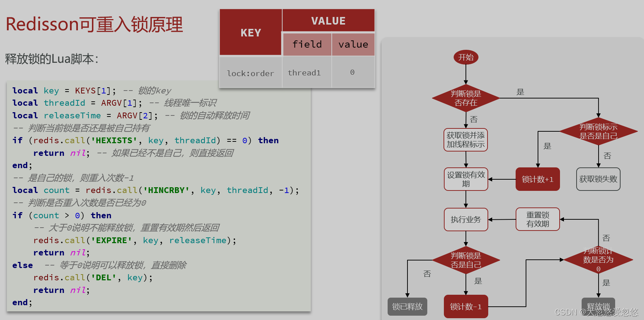The width and height of the screenshot is (644, 320).
Task: Select the 判断锁是否是自己 diamond
Action: click(x=466, y=260)
